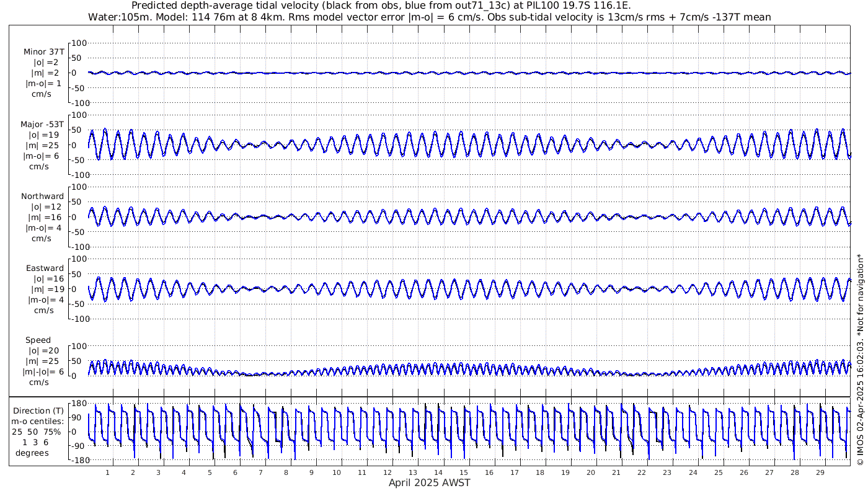868x496 pixels.
Task: Click the title line starting "Predicted depth-average tidal velocity"
Action: (381, 6)
